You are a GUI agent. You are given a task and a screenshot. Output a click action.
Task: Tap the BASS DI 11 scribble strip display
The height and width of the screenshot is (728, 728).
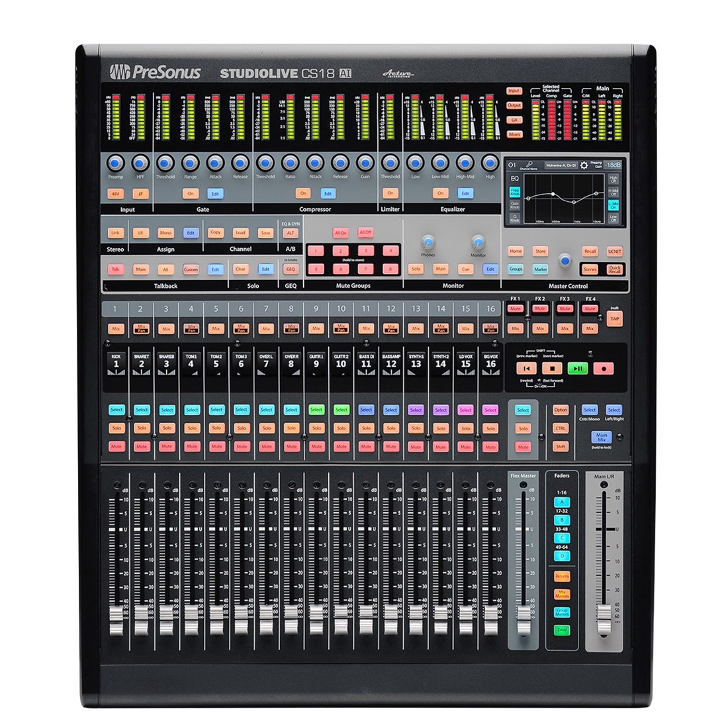click(367, 363)
